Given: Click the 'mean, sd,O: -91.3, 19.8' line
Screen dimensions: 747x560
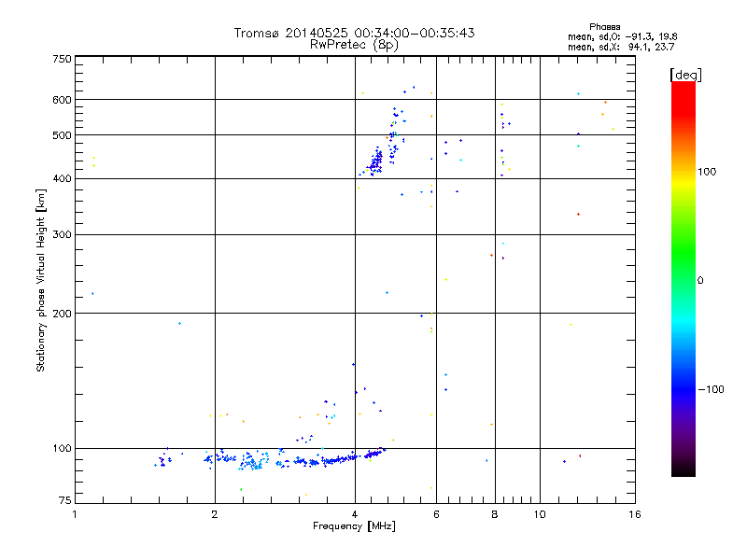Looking at the screenshot, I should [622, 36].
